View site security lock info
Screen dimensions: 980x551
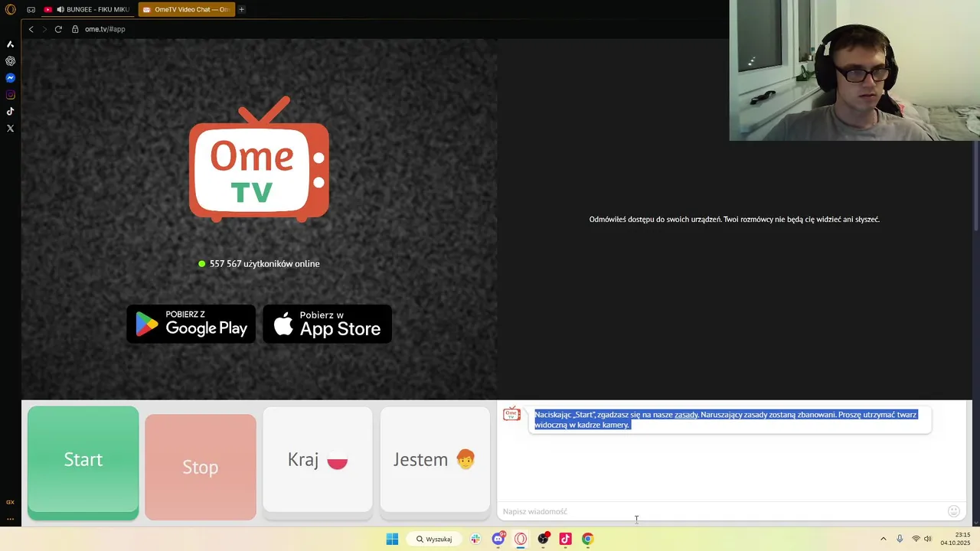coord(75,29)
